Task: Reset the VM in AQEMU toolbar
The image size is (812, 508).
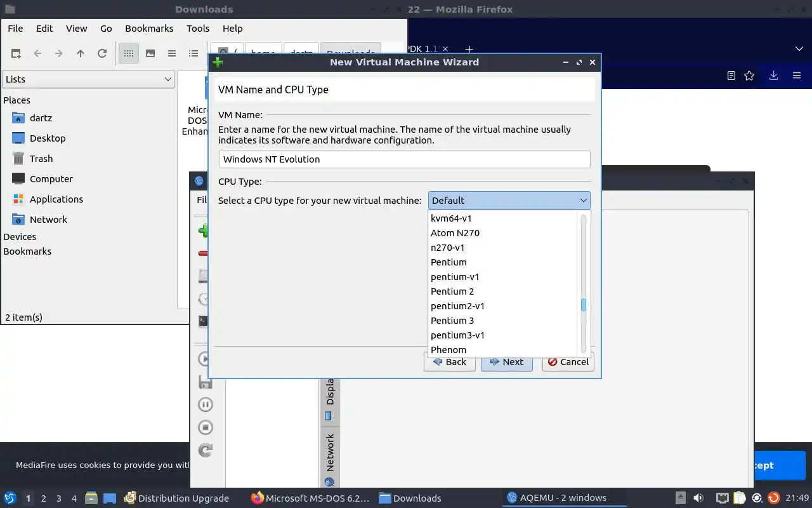Action: coord(206,450)
